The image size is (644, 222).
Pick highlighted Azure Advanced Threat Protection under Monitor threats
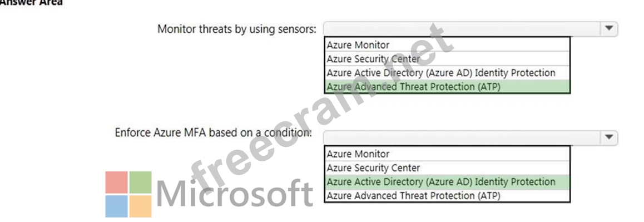coord(447,87)
